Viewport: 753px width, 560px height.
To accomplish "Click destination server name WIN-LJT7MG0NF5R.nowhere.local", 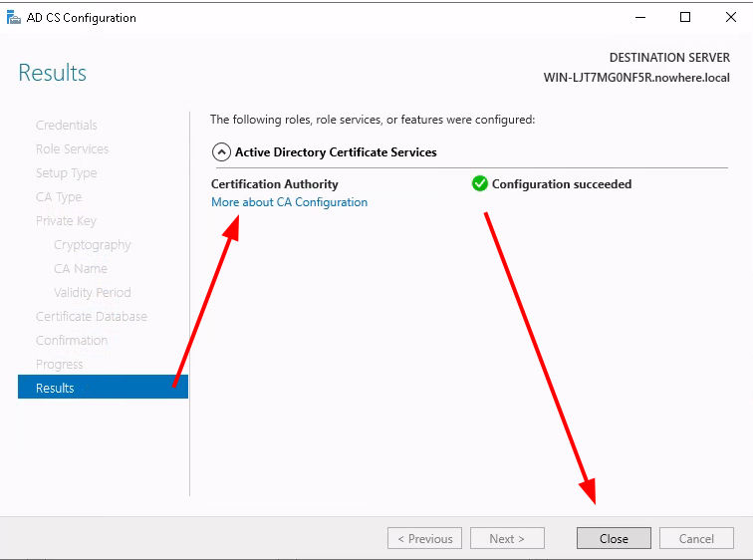I will (x=636, y=78).
